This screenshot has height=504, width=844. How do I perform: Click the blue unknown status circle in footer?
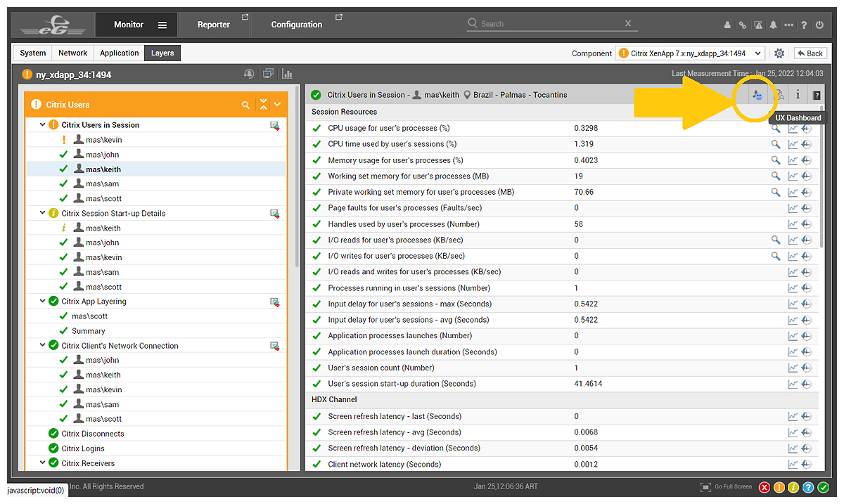808,487
